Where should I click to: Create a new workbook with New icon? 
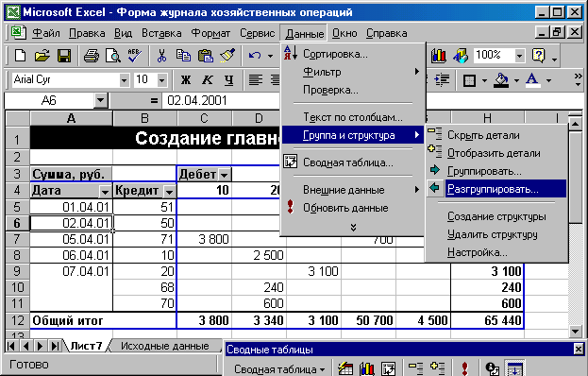point(20,56)
